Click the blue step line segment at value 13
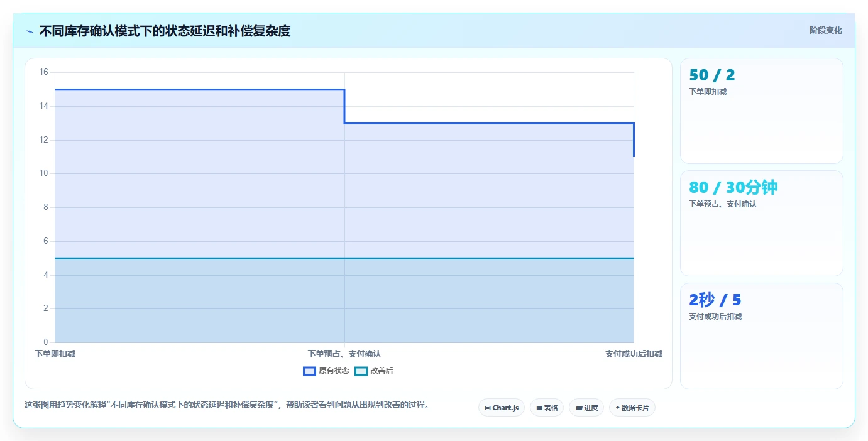This screenshot has height=441, width=868. 489,123
